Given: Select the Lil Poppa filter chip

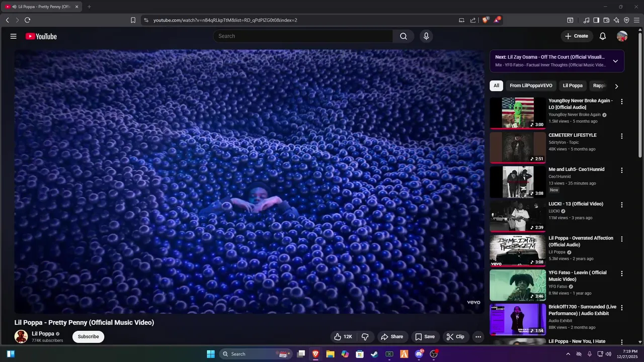Looking at the screenshot, I should (x=573, y=85).
